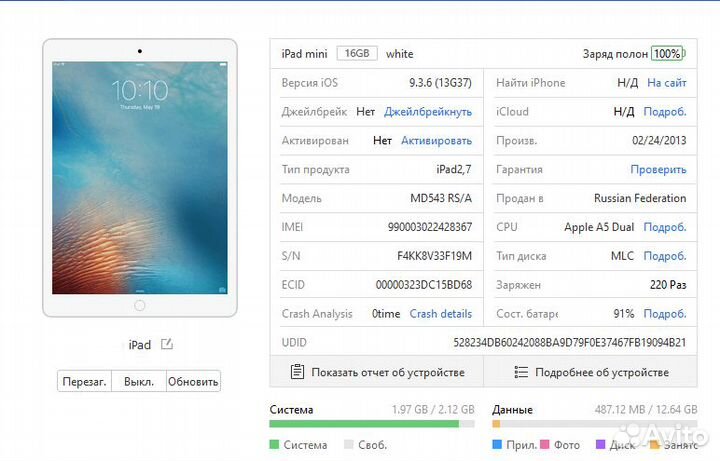Open Подроб. link in iCloud row
Screen dimensions: 720x461
[665, 112]
